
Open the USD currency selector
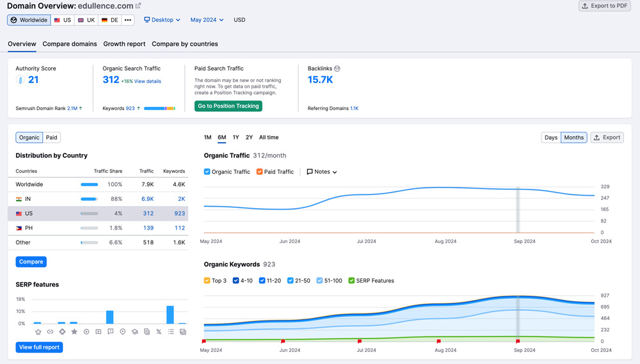pyautogui.click(x=239, y=20)
